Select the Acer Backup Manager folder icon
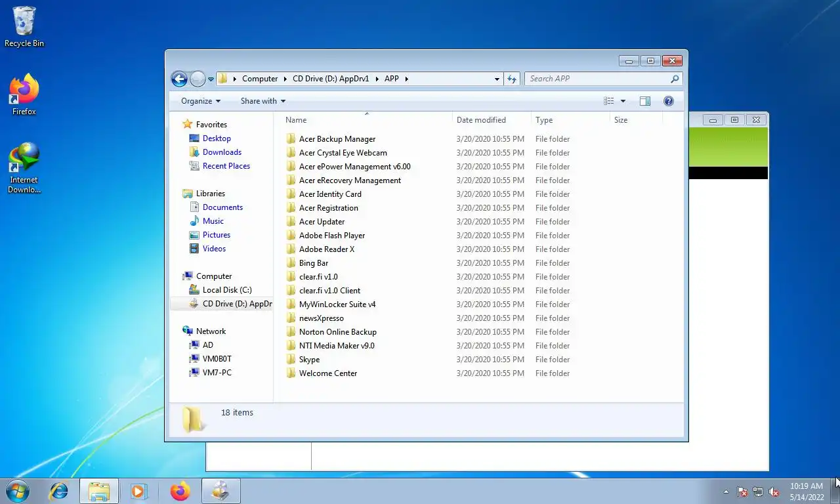 [x=291, y=139]
